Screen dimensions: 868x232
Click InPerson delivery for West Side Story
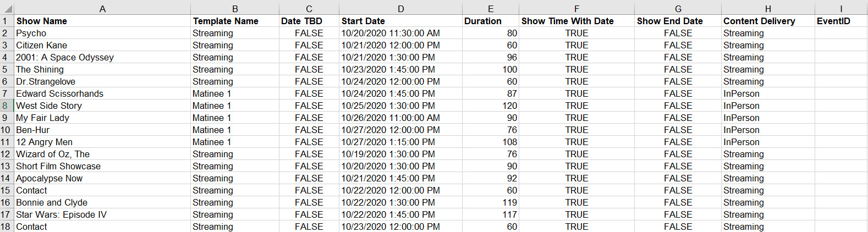point(768,106)
